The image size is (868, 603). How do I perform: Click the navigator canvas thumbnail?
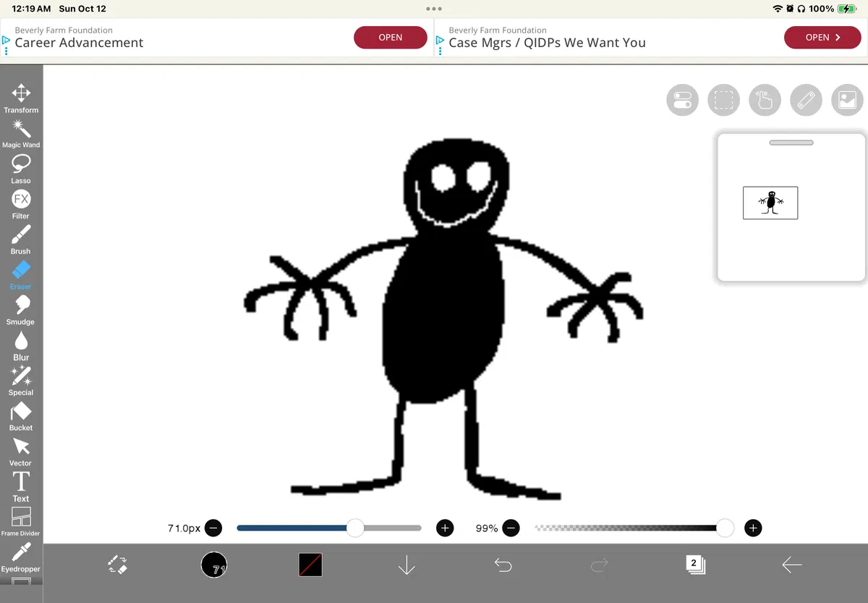[770, 203]
